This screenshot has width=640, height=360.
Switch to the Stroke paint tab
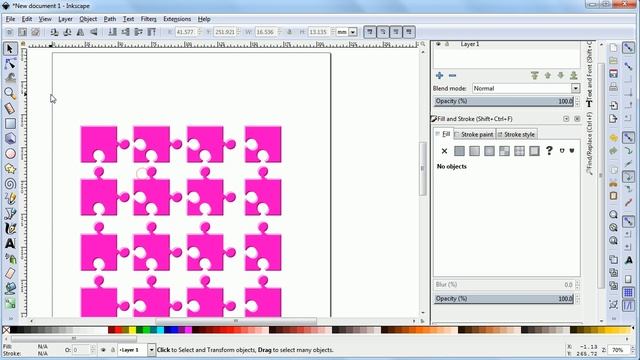[474, 134]
